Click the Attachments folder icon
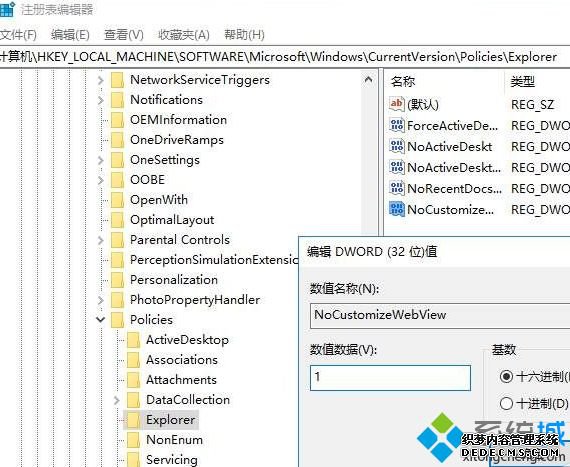570x467 pixels. pos(133,380)
